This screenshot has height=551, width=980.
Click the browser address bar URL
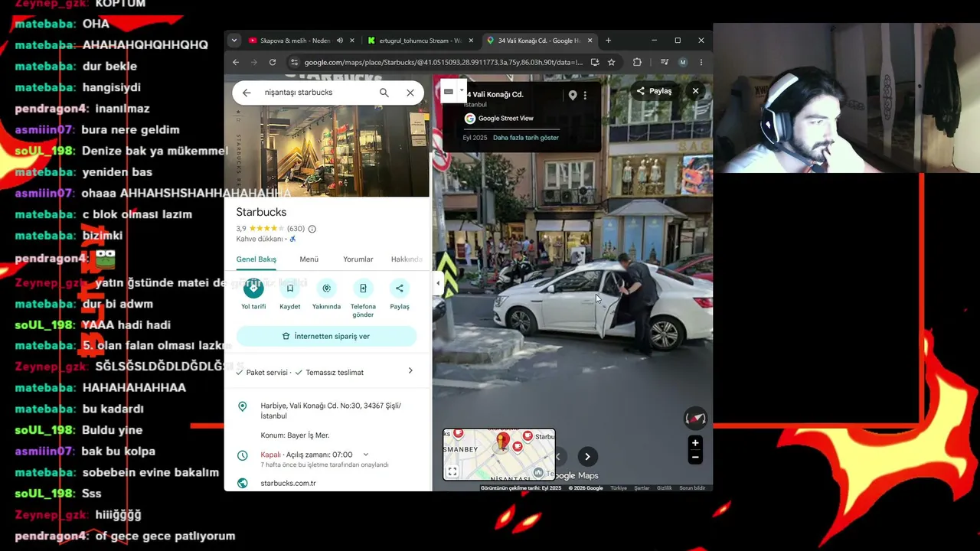click(x=443, y=62)
